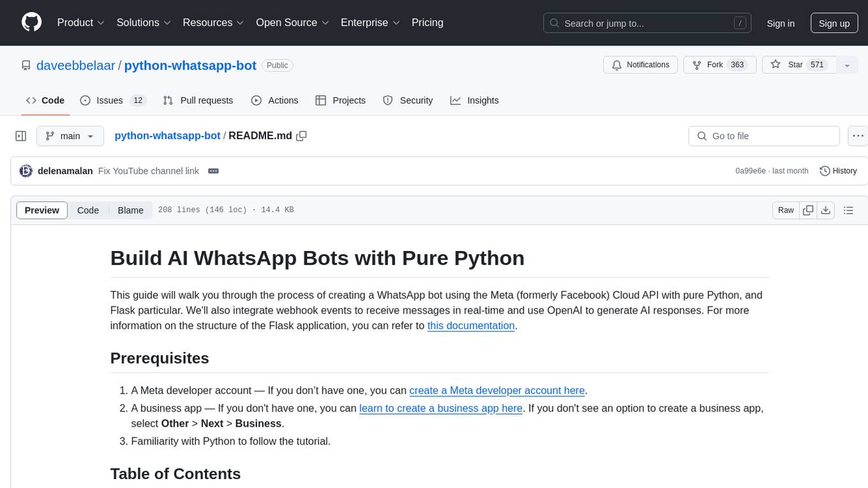Switch to the Security tab
The height and width of the screenshot is (488, 868).
(408, 100)
